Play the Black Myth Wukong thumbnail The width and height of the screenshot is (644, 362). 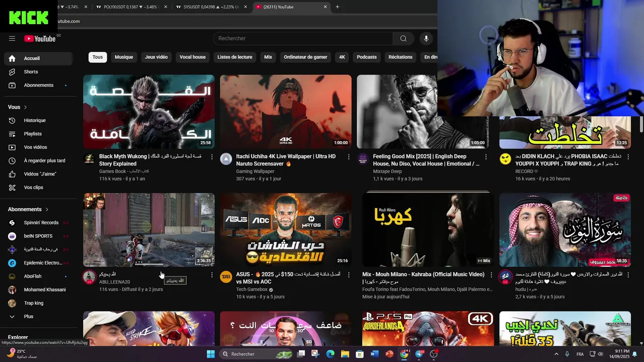click(149, 112)
